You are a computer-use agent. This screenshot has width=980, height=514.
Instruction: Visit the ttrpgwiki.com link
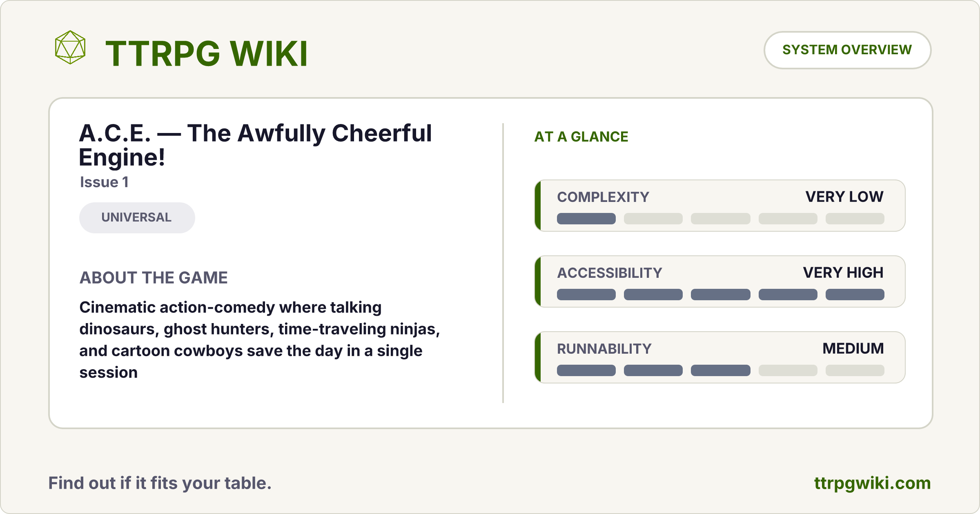click(x=872, y=483)
